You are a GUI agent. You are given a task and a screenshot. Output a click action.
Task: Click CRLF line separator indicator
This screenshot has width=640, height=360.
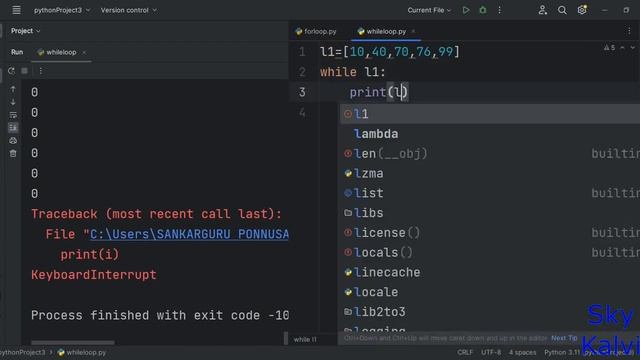click(465, 352)
